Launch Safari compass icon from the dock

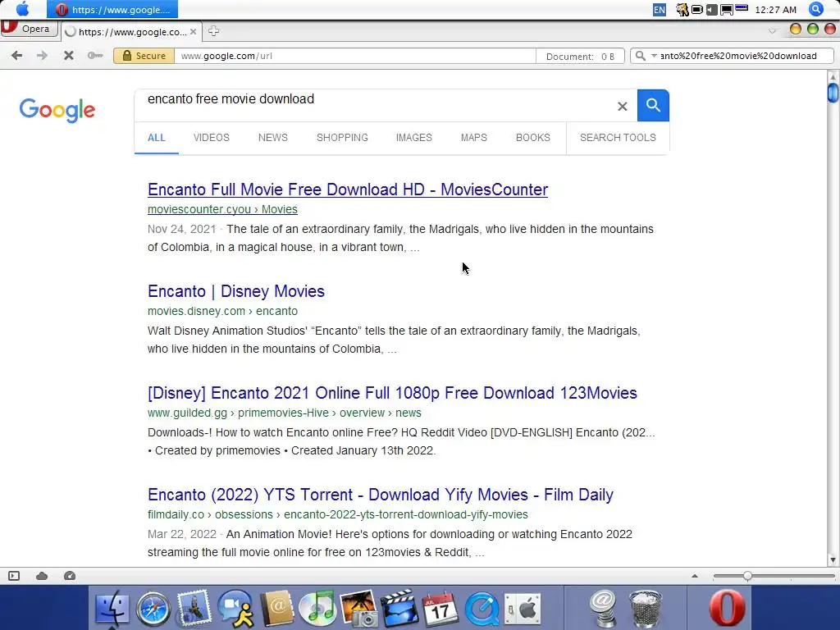(153, 609)
